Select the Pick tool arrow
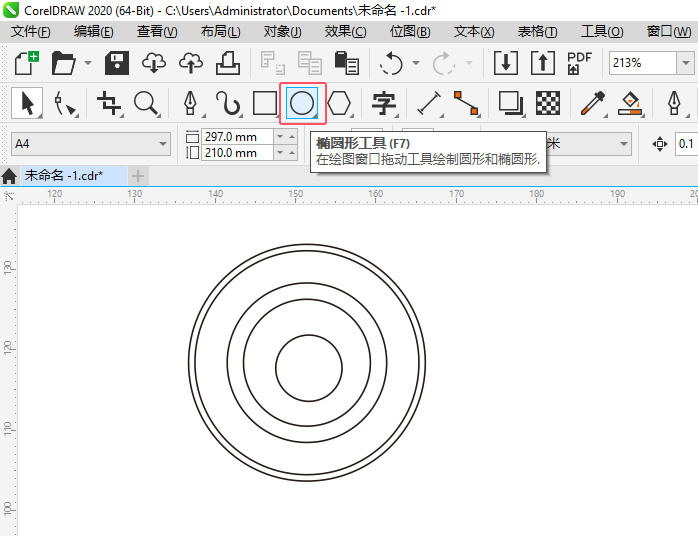Screen dimensions: 698x536 pos(27,103)
